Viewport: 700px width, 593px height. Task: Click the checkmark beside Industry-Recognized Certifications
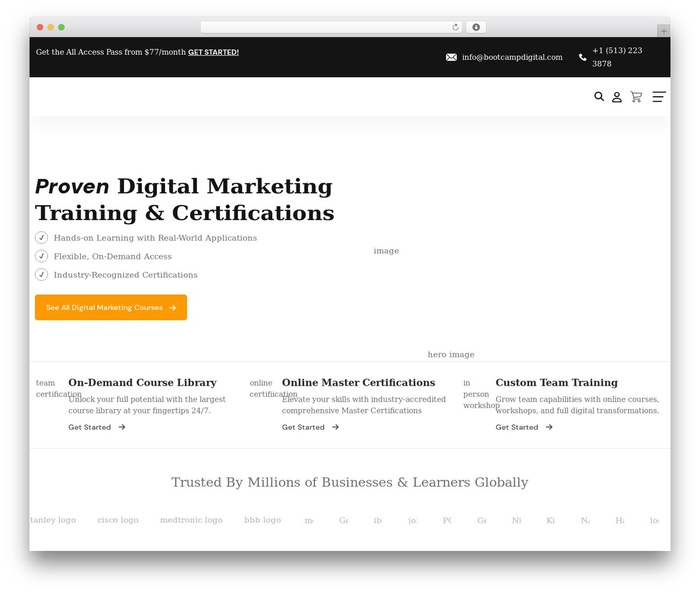[x=42, y=275]
